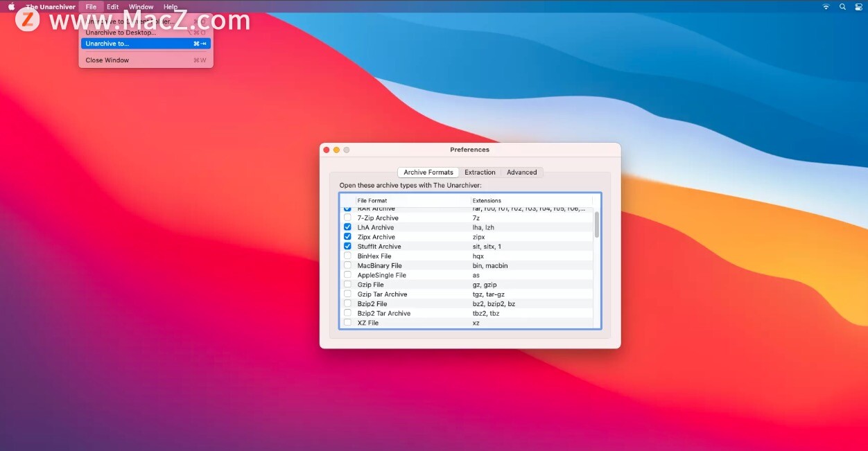Open Control Center from the menu bar
Image resolution: width=868 pixels, height=451 pixels.
[x=860, y=7]
